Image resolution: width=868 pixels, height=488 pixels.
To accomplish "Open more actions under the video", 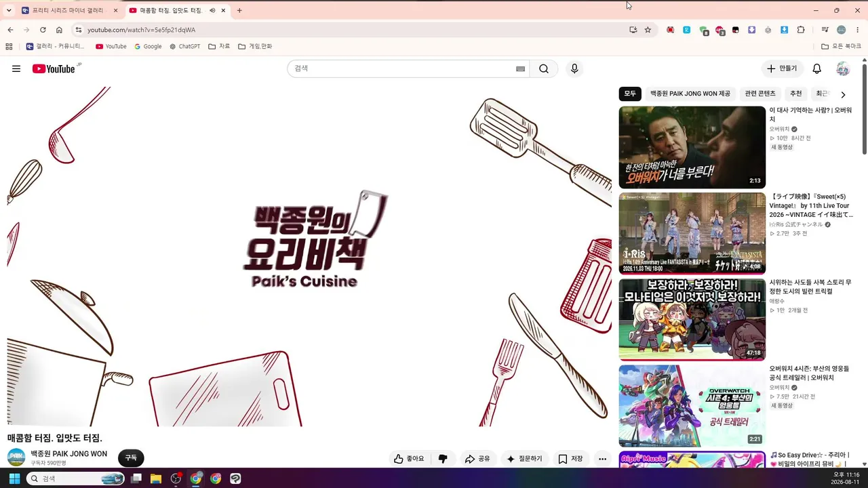I will coord(602,459).
